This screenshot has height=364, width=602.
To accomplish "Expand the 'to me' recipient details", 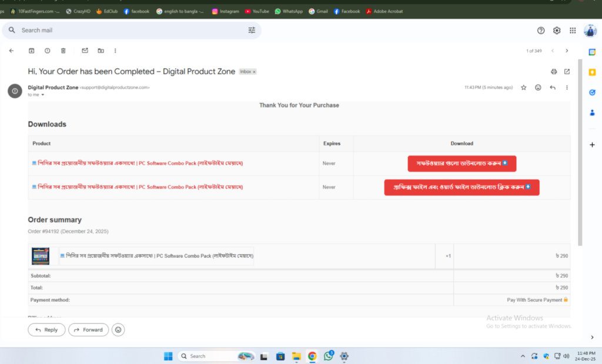I will click(x=43, y=95).
